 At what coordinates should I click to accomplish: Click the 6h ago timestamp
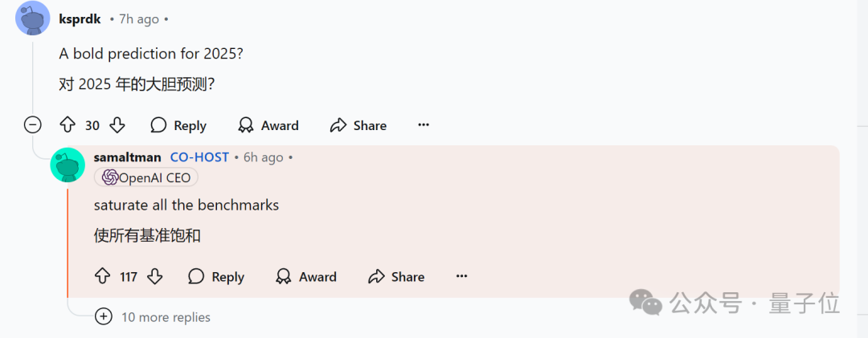tap(263, 157)
